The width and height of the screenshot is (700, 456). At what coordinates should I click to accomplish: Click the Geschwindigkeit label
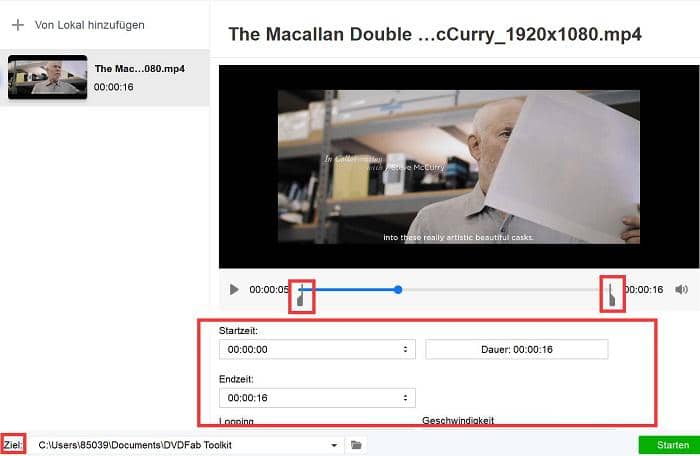(x=458, y=420)
